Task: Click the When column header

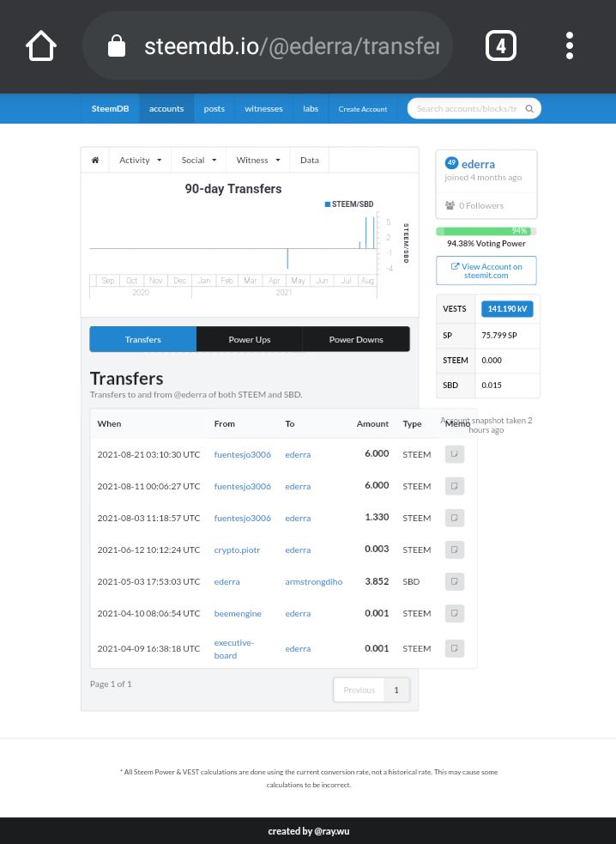Action: [109, 423]
